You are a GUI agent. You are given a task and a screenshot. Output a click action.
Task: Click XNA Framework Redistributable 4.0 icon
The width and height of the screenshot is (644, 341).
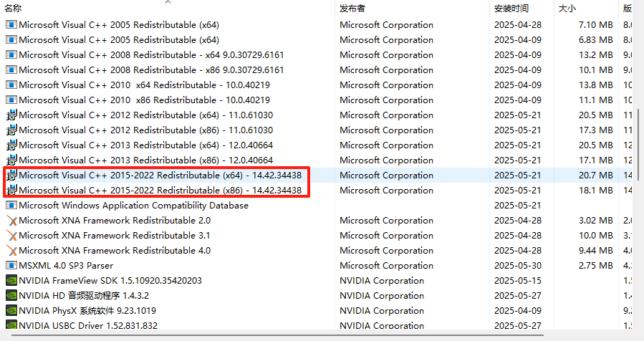[x=11, y=251]
